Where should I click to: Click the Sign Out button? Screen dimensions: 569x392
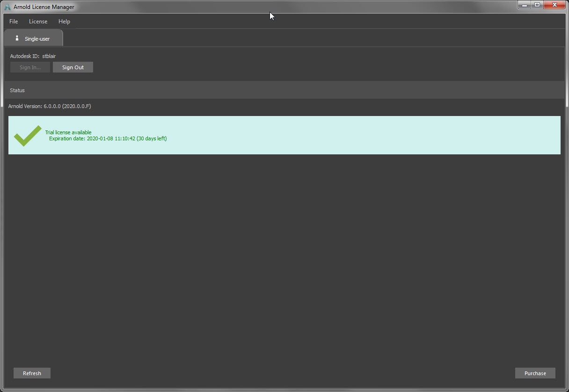point(73,67)
